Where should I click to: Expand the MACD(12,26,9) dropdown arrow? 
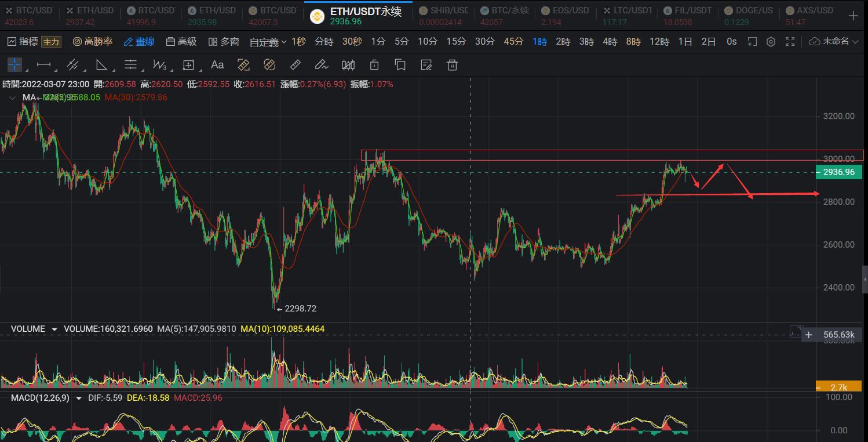[79, 398]
